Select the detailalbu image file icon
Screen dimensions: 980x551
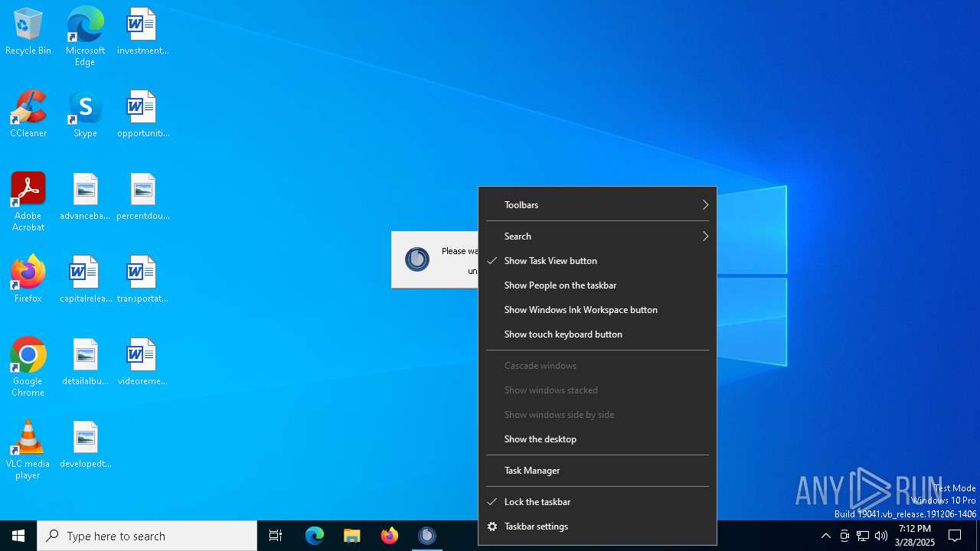pos(85,363)
